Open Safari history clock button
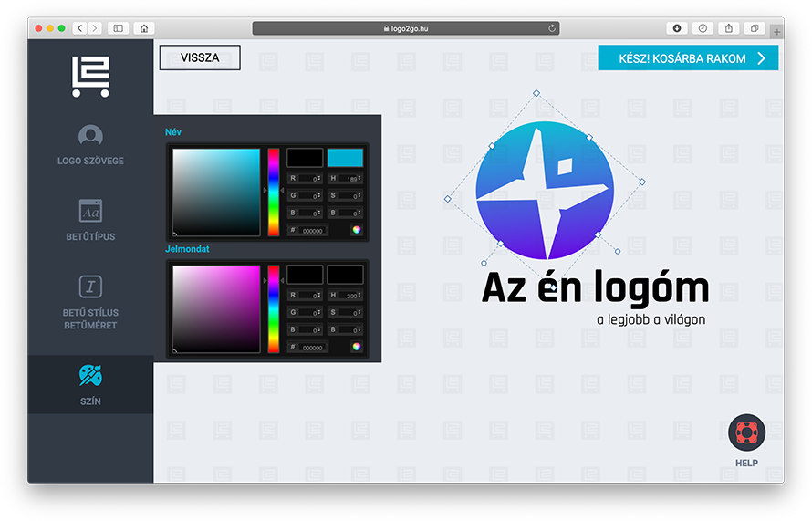The width and height of the screenshot is (812, 521). (703, 28)
